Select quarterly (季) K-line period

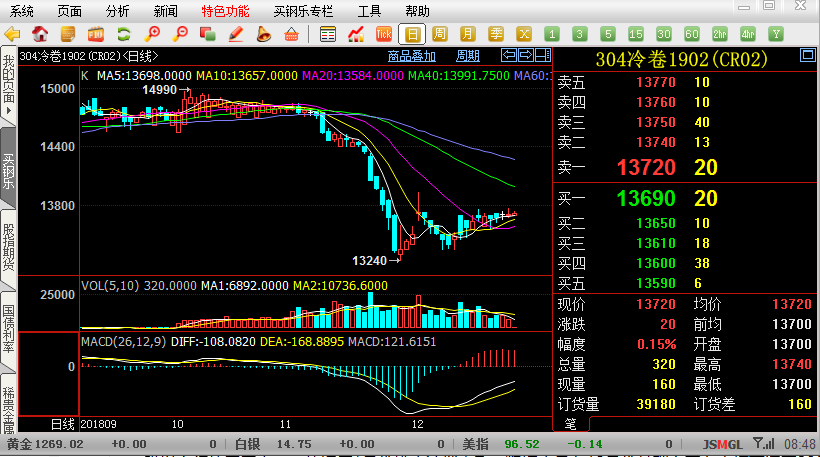point(495,35)
